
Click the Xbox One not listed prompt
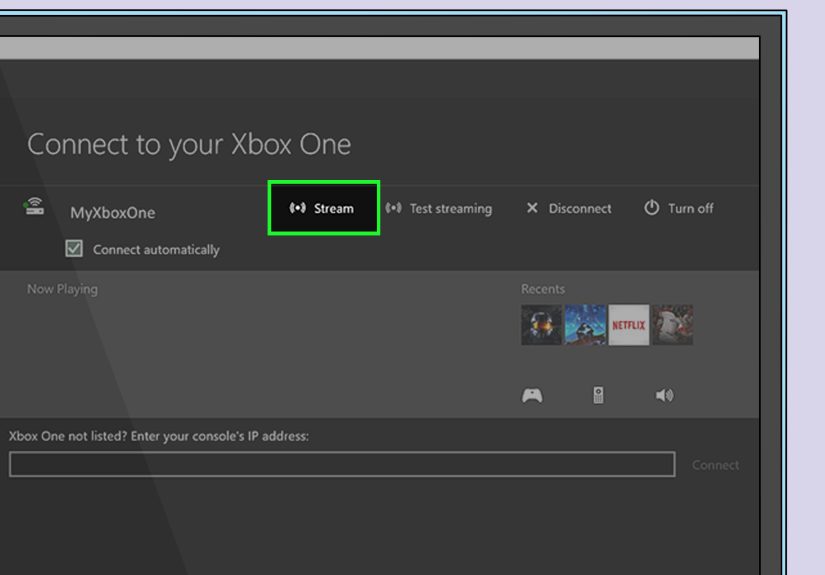(x=159, y=436)
